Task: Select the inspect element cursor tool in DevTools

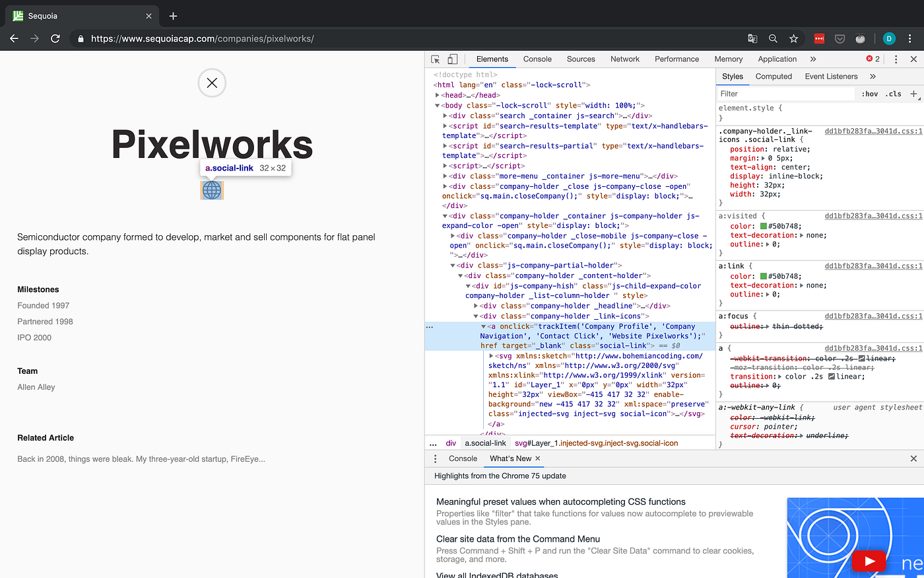Action: pyautogui.click(x=435, y=59)
